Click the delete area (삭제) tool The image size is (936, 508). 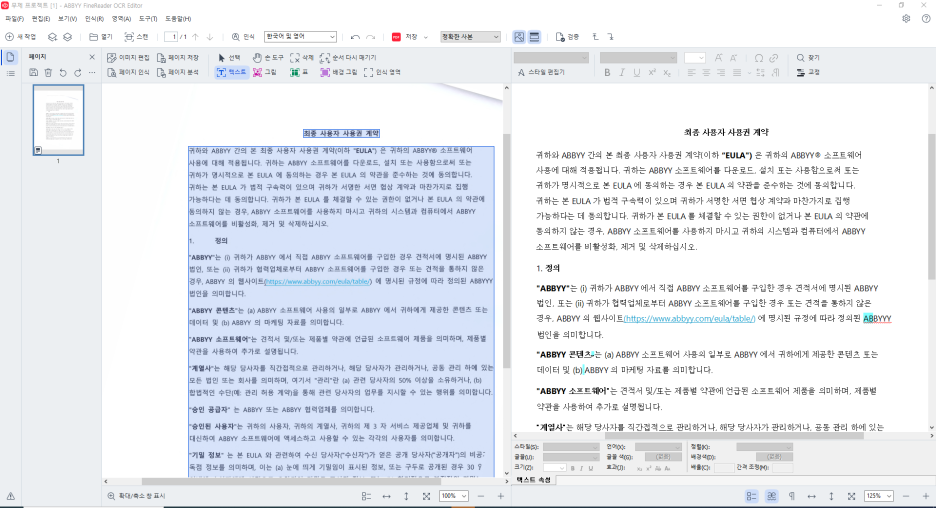(x=302, y=58)
